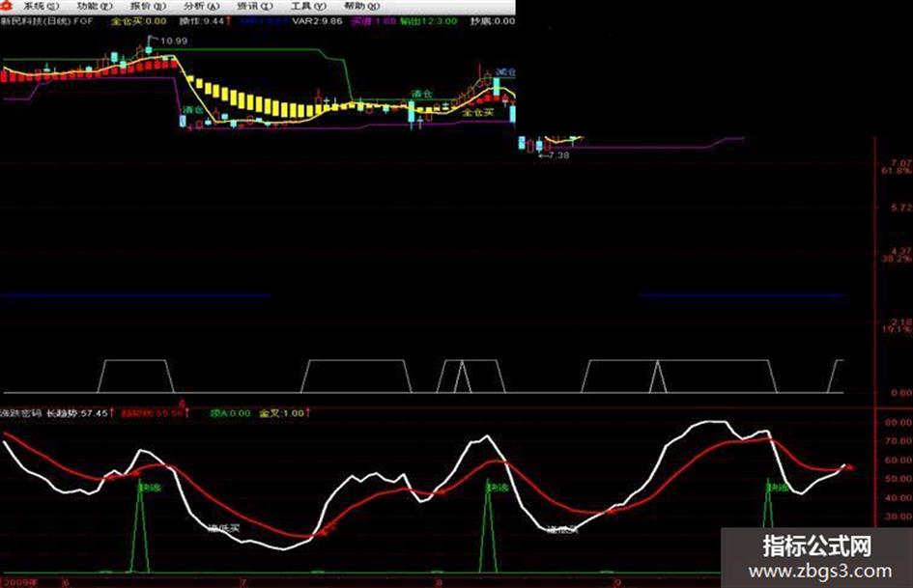Open the 帮助 menu
The image size is (913, 588).
coord(362,6)
